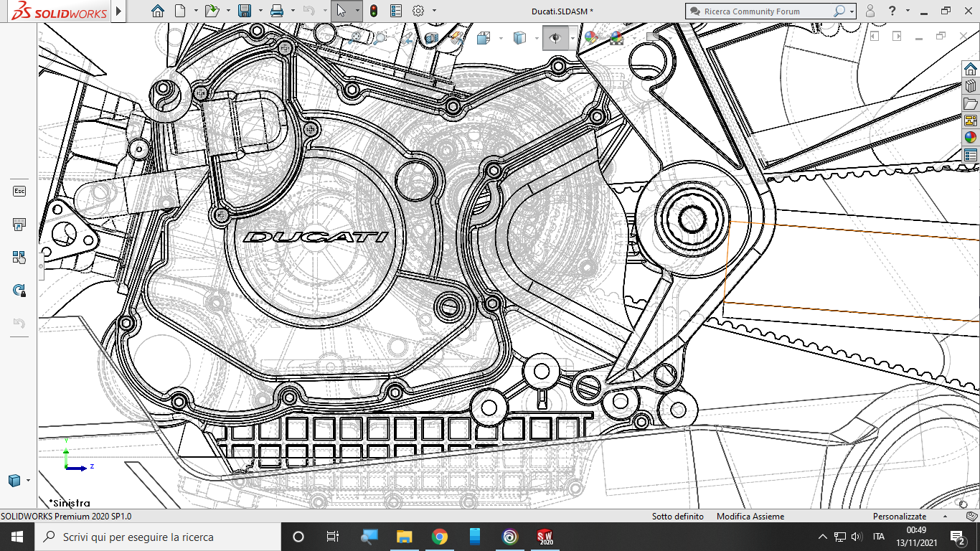Open the Options gear icon
The height and width of the screenshot is (551, 980).
point(418,11)
